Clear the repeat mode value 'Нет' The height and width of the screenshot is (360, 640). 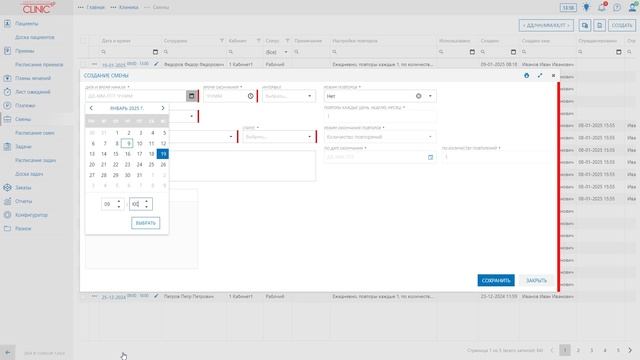pyautogui.click(x=418, y=96)
